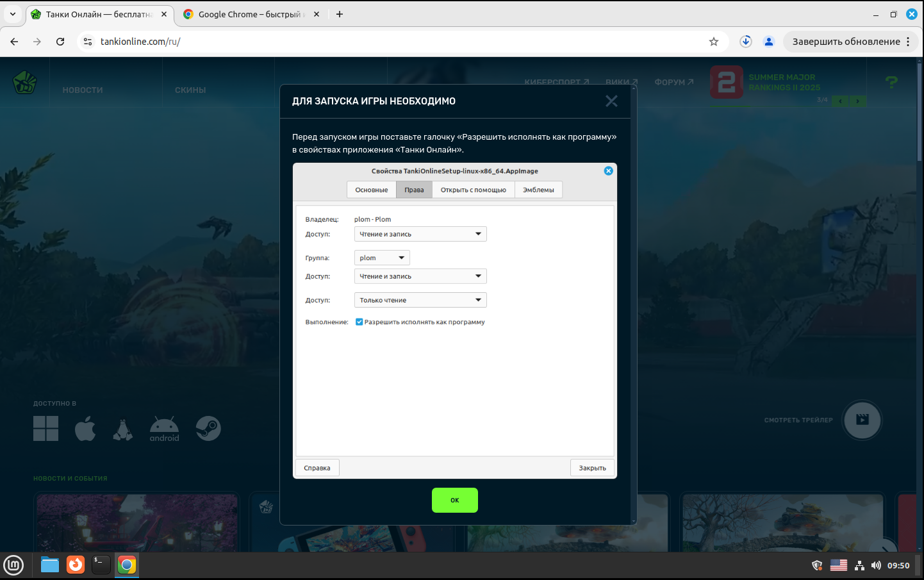This screenshot has height=580, width=924.
Task: Close the Google Chrome browser tab
Action: point(317,14)
